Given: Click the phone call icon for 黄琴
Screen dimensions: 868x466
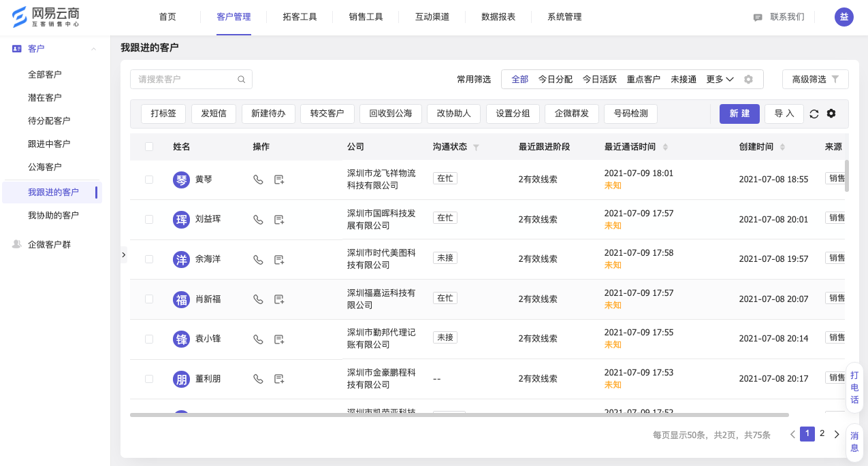Looking at the screenshot, I should tap(258, 180).
